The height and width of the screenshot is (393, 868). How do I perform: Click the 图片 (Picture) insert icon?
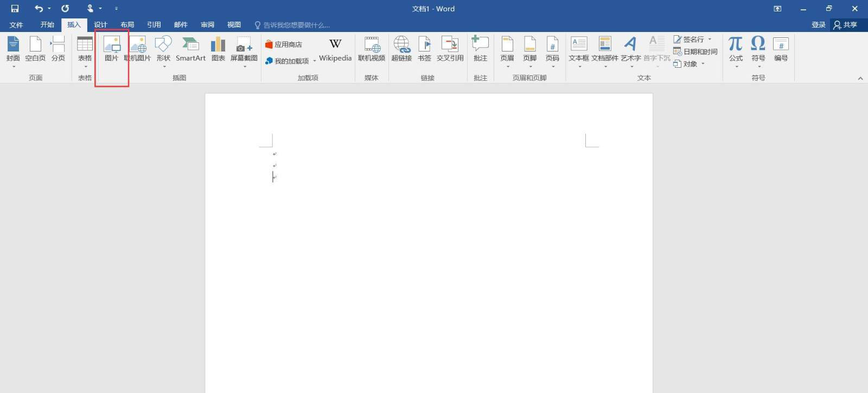111,49
